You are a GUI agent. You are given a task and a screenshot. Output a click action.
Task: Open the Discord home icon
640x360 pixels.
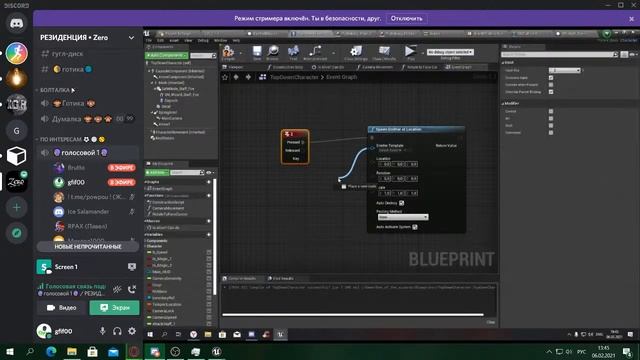[x=16, y=24]
